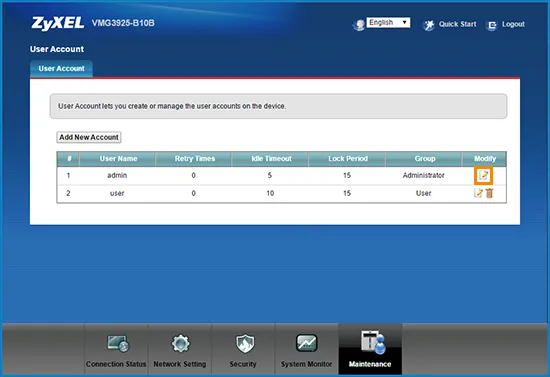Click the 'admin' user name cell
Image resolution: width=550 pixels, height=377 pixels.
click(x=117, y=175)
